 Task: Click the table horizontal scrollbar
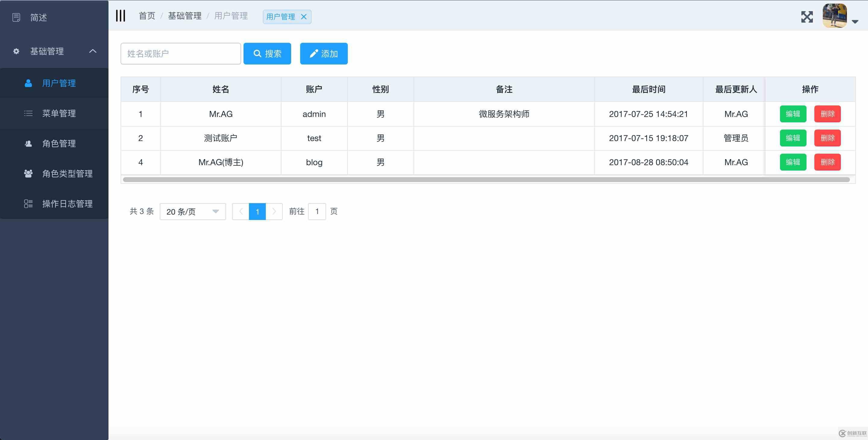tap(486, 180)
